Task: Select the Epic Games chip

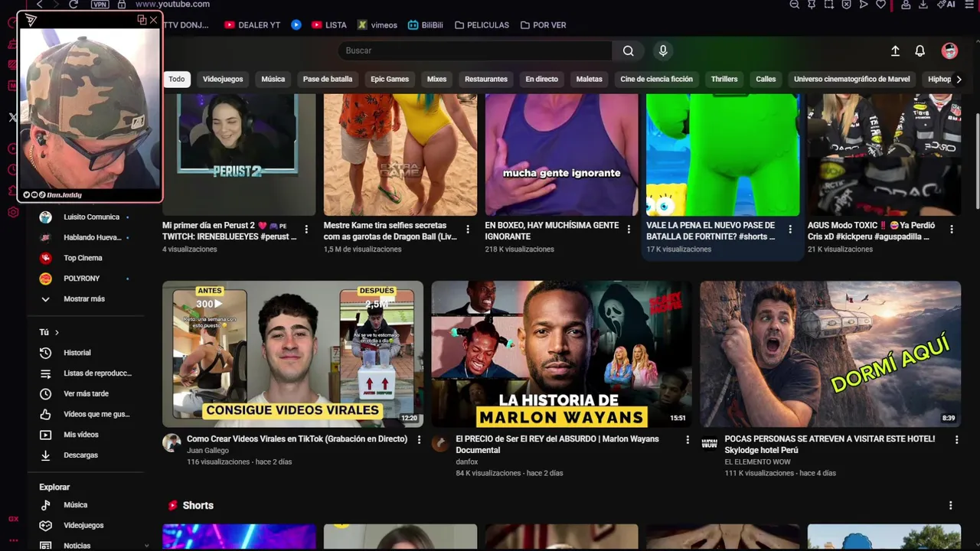Action: 390,79
